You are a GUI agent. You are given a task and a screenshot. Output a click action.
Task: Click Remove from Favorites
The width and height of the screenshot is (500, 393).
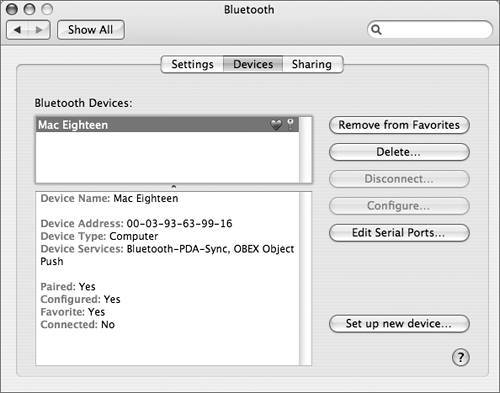click(399, 125)
